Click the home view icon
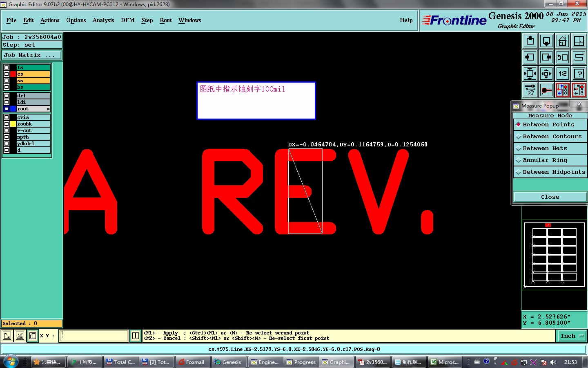The image size is (588, 368). 563,41
